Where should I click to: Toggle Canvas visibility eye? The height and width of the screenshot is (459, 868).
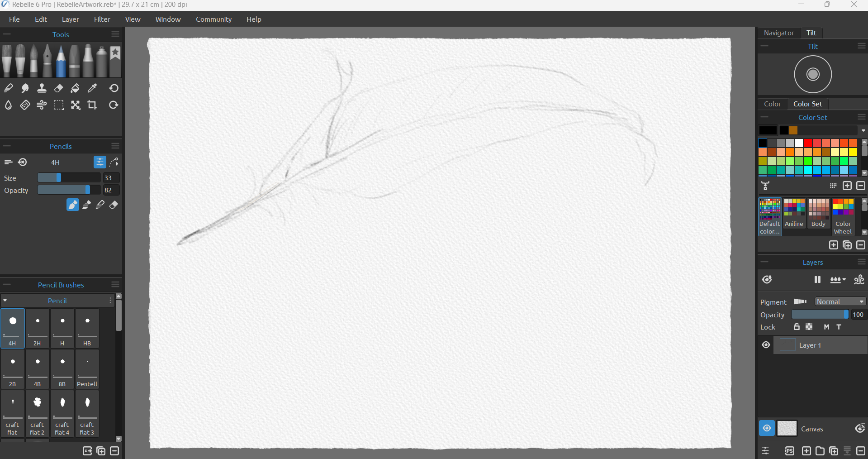(767, 428)
